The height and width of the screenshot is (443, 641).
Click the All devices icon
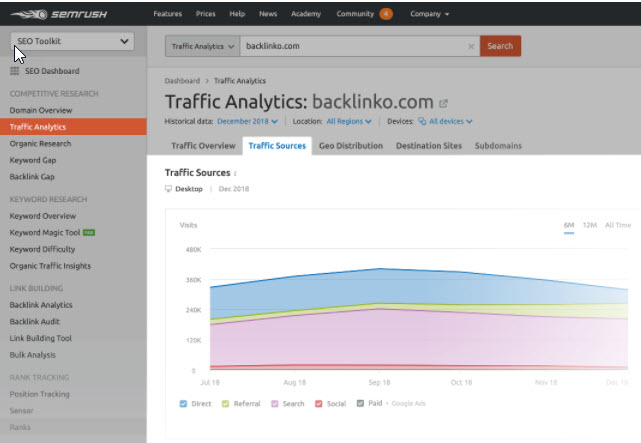(422, 121)
